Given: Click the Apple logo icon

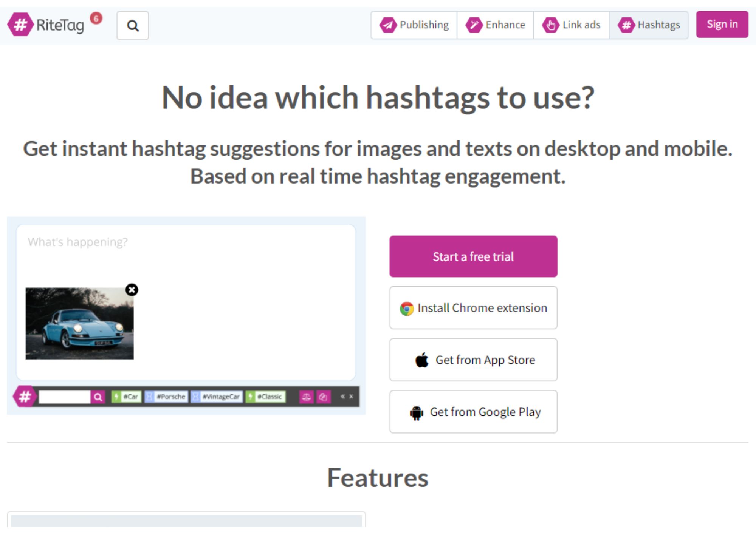Looking at the screenshot, I should pyautogui.click(x=422, y=360).
